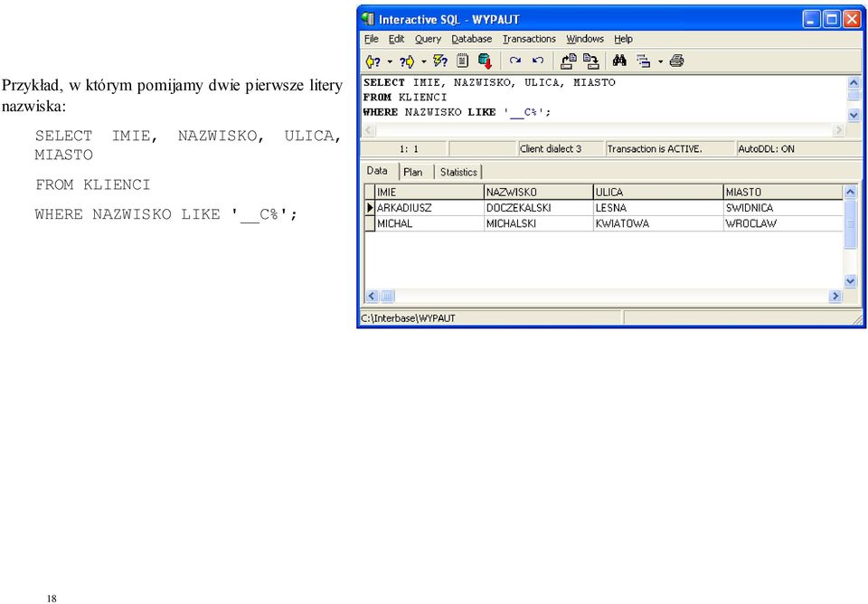Go to the next query icon
The image size is (868, 604).
coord(407,61)
